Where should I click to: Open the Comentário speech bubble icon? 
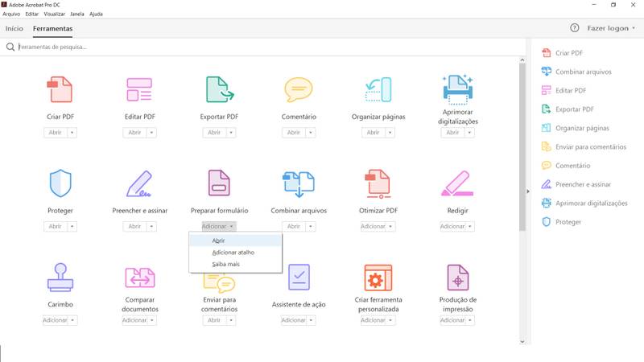299,89
